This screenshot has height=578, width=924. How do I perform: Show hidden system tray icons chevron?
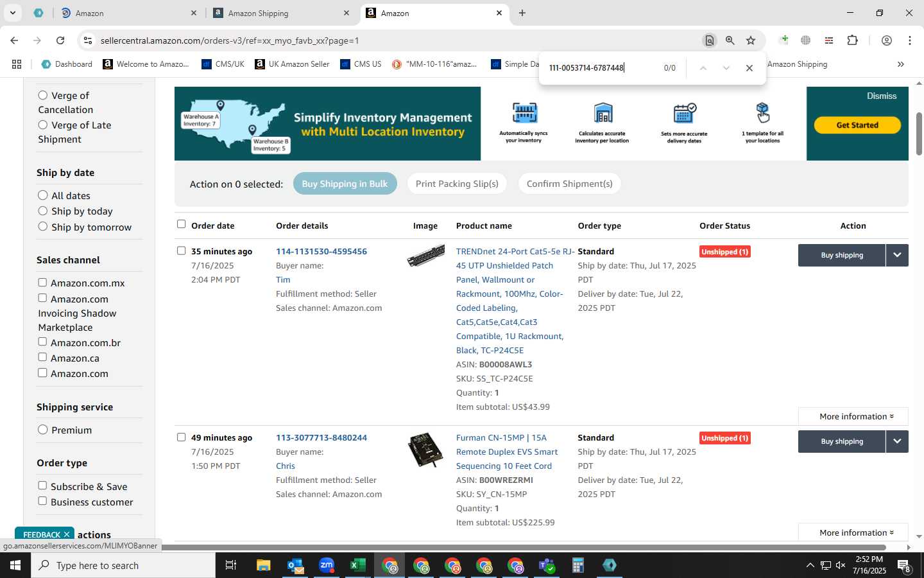click(810, 565)
